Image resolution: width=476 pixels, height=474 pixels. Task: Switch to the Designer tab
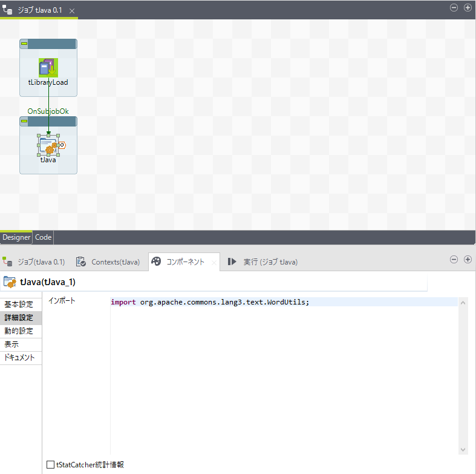click(16, 237)
